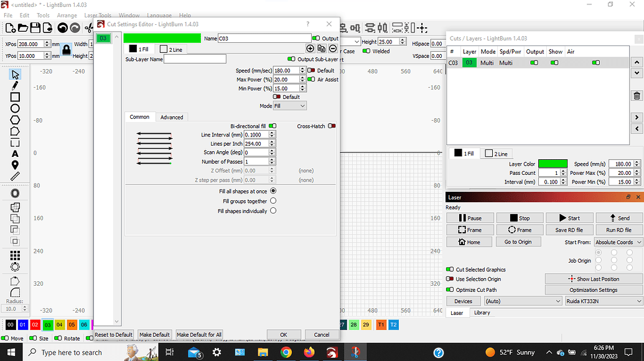Add a sub-layer with plus icon

pyautogui.click(x=310, y=49)
